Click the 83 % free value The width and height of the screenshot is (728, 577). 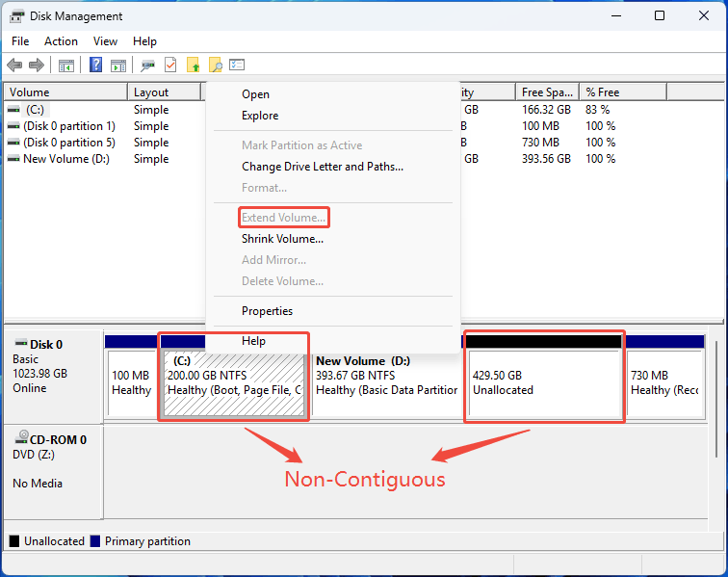tap(598, 110)
